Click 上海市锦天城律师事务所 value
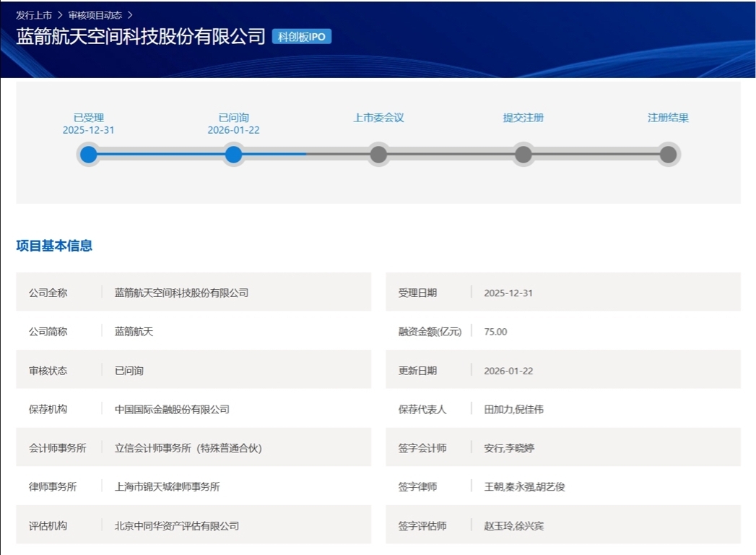Viewport: 756px width, 555px height. (x=167, y=487)
